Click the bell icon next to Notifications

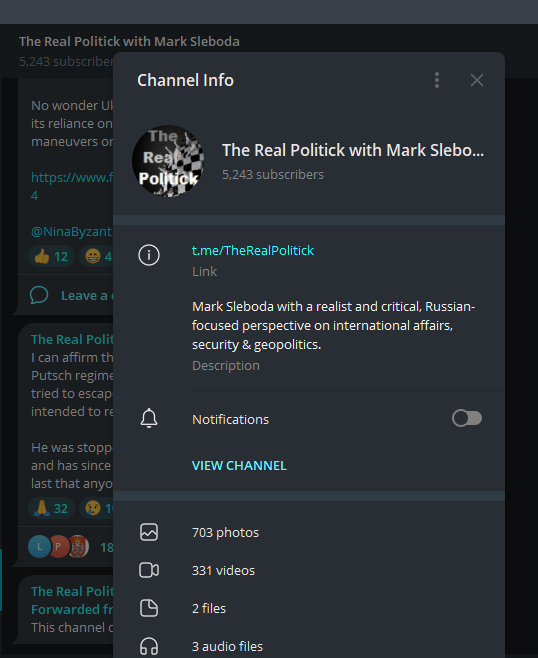tap(149, 418)
